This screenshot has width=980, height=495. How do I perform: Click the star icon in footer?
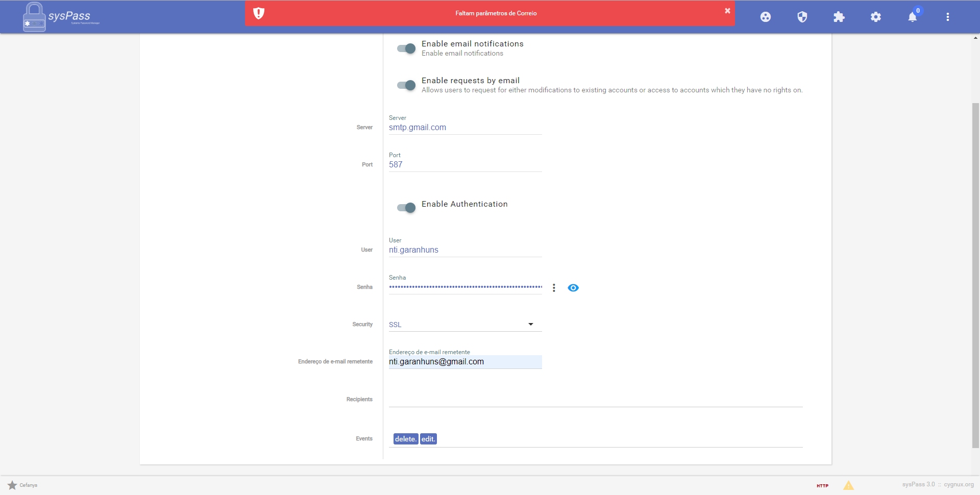(x=12, y=485)
